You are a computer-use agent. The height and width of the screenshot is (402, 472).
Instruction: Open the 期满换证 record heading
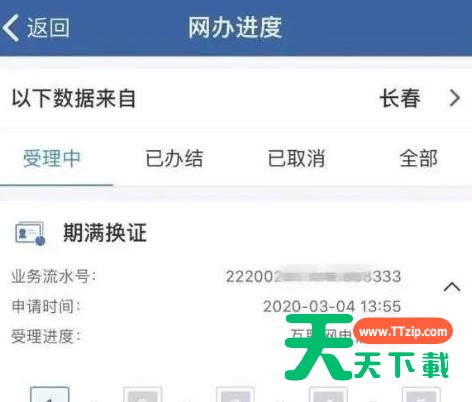(x=105, y=233)
